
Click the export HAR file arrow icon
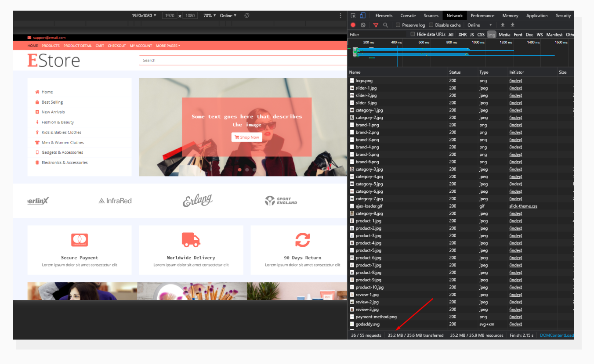(x=512, y=25)
